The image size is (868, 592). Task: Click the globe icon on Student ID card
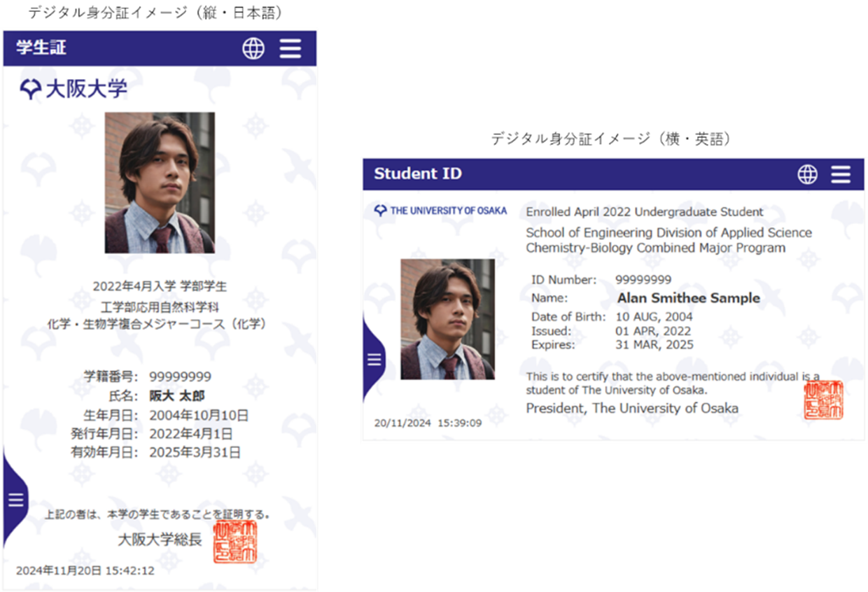(807, 174)
